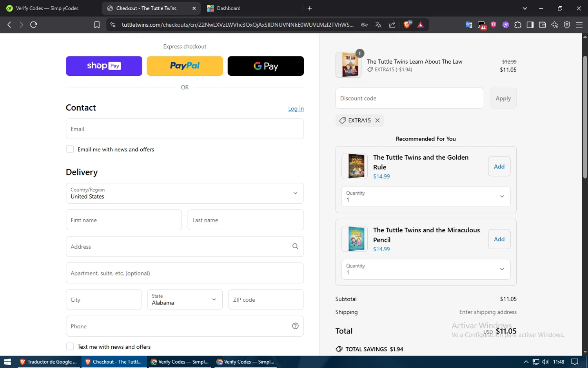Viewport: 588px width, 368px height.
Task: Switch to Verify Codes — SimplyCodes tab
Action: [47, 8]
